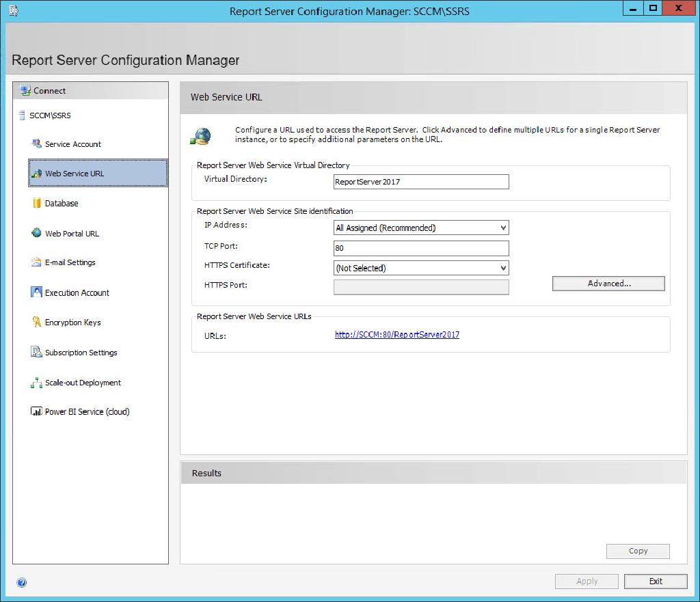The image size is (700, 602).
Task: Click Report Server Web Service Virtual Directory title
Action: pyautogui.click(x=273, y=165)
